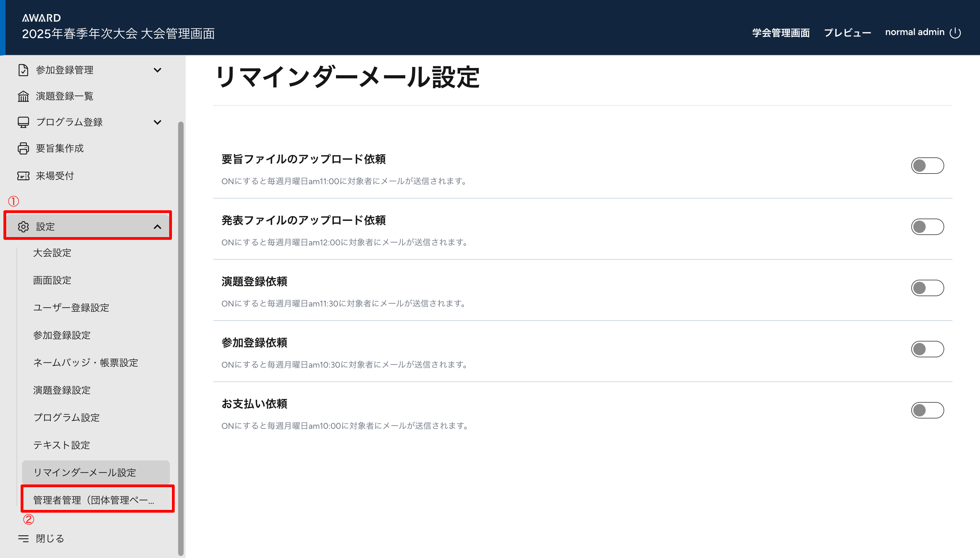Click the 来場受付 ticket icon
The height and width of the screenshot is (558, 980).
point(23,176)
